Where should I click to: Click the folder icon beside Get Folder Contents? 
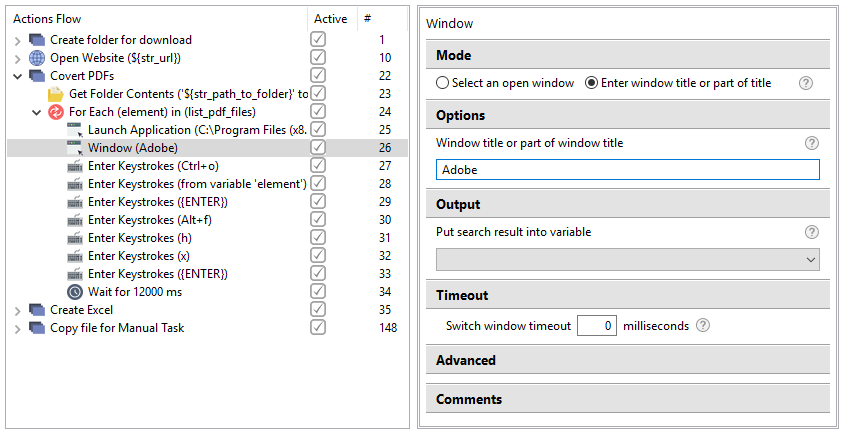pos(55,94)
